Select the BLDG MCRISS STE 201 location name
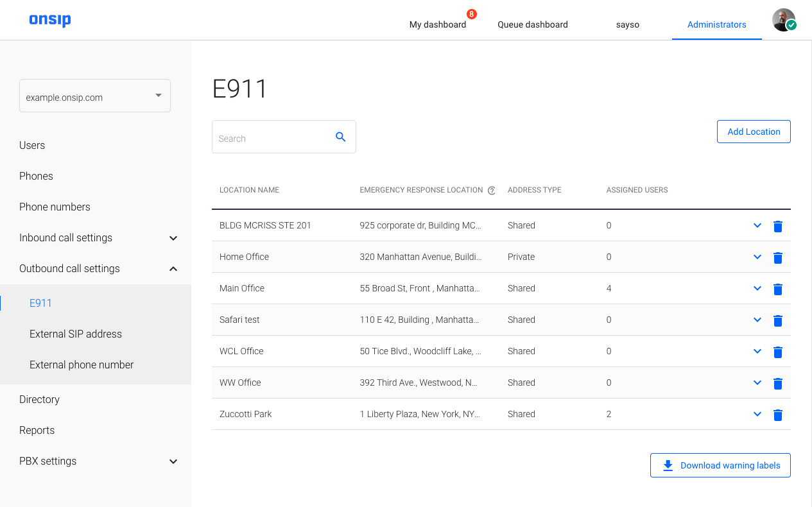Screen dimensions: 812x507 click(265, 225)
